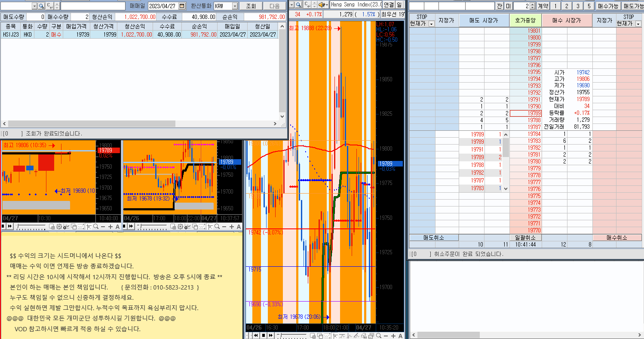
Task: Open settings gear on the 04/27 mini chart
Action: (x=59, y=226)
